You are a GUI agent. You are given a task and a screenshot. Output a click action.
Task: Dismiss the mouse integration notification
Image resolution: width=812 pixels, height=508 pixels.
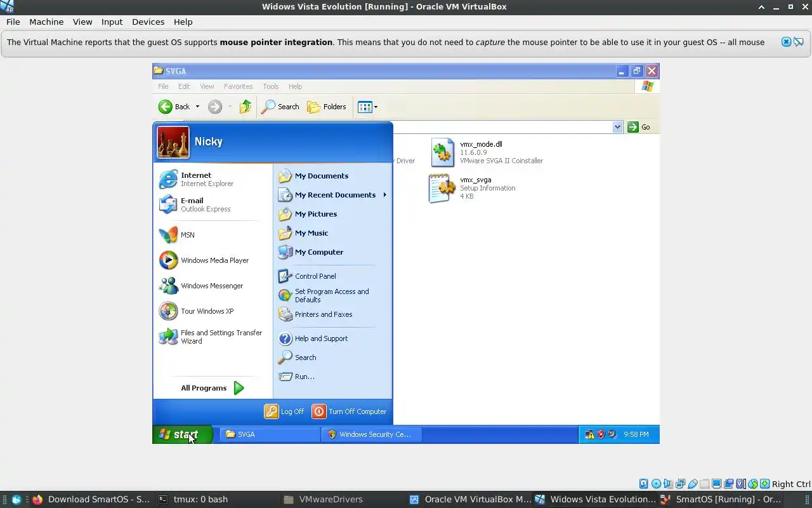tap(786, 42)
